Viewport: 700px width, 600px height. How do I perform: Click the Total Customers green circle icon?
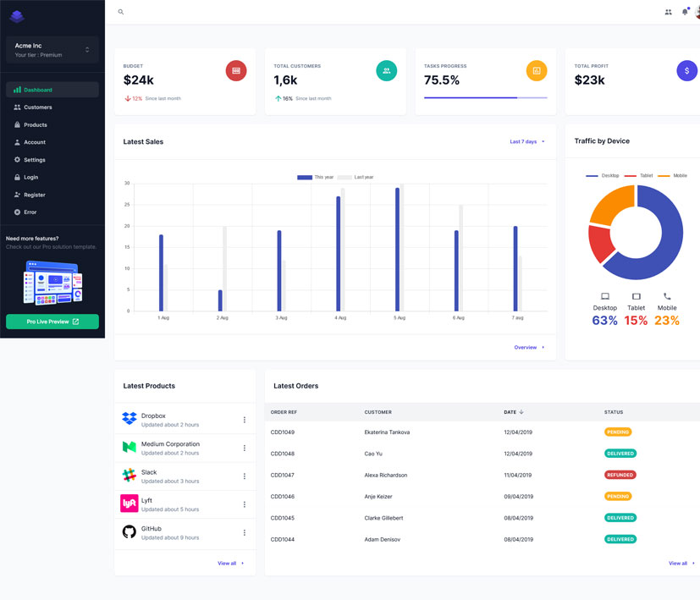click(386, 71)
